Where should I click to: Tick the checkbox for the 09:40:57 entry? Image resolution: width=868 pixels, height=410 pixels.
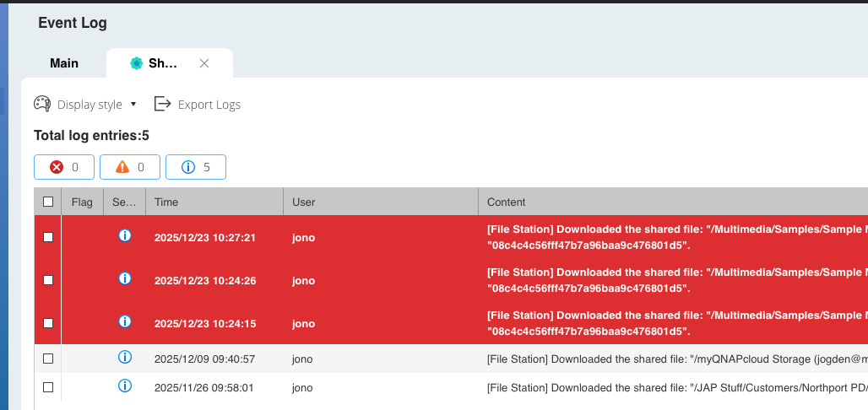(x=48, y=359)
